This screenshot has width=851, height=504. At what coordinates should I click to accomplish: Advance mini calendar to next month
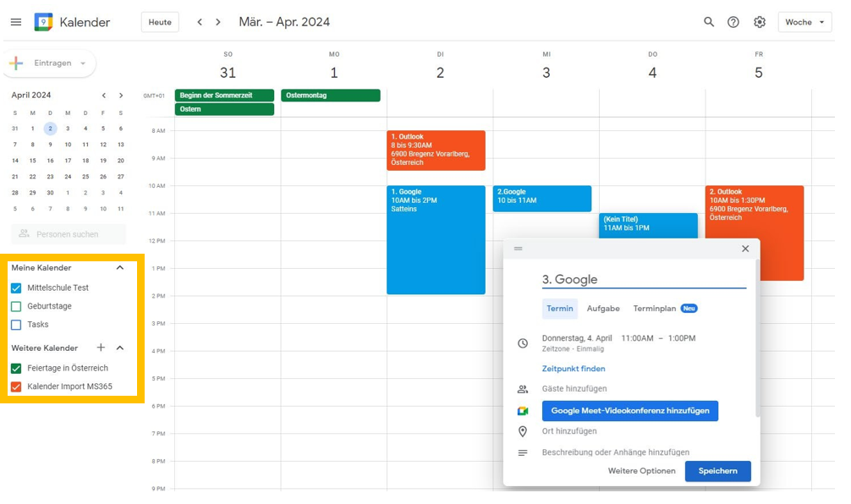point(121,96)
